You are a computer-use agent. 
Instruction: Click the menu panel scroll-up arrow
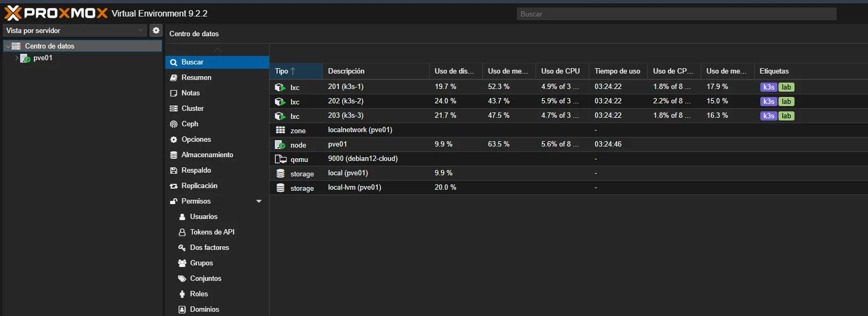[217, 50]
